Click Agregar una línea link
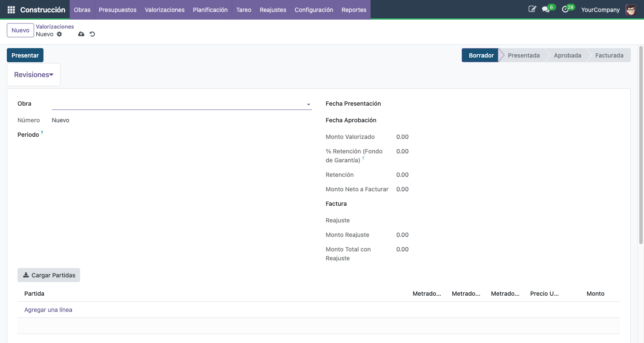Image resolution: width=644 pixels, height=343 pixels. (48, 310)
